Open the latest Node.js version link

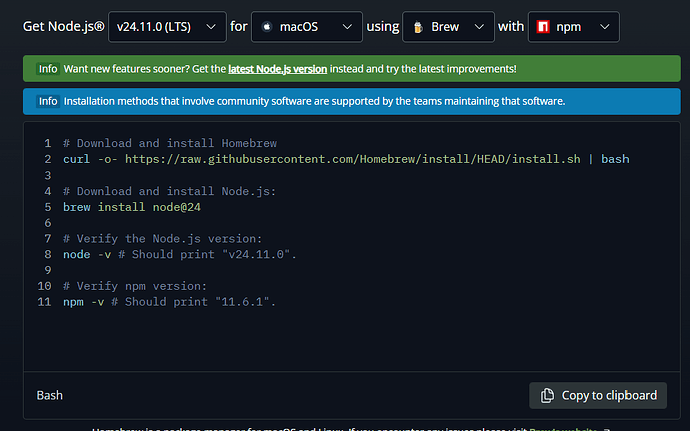coord(278,69)
